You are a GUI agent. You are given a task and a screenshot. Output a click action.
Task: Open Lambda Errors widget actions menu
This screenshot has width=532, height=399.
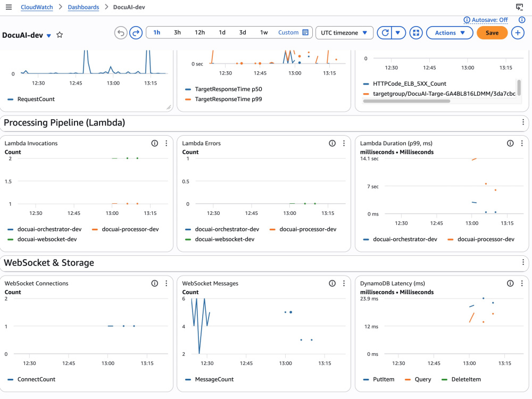pos(344,143)
